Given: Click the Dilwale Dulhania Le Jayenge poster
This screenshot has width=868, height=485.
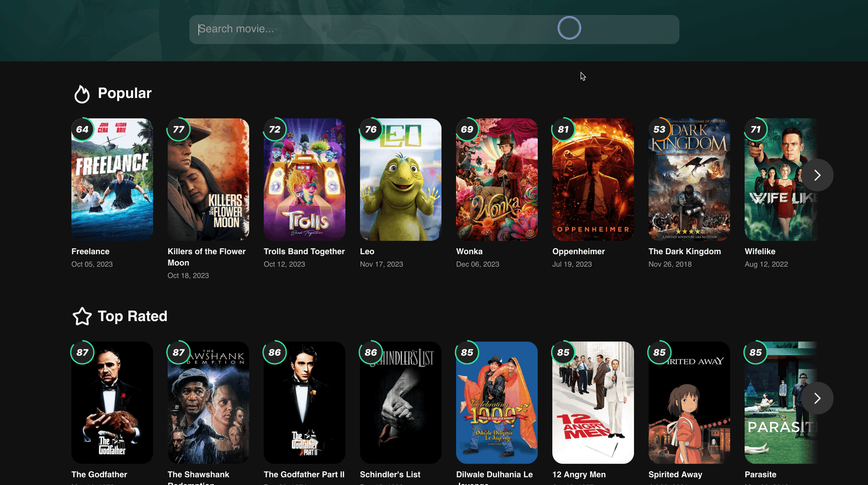Looking at the screenshot, I should 497,402.
